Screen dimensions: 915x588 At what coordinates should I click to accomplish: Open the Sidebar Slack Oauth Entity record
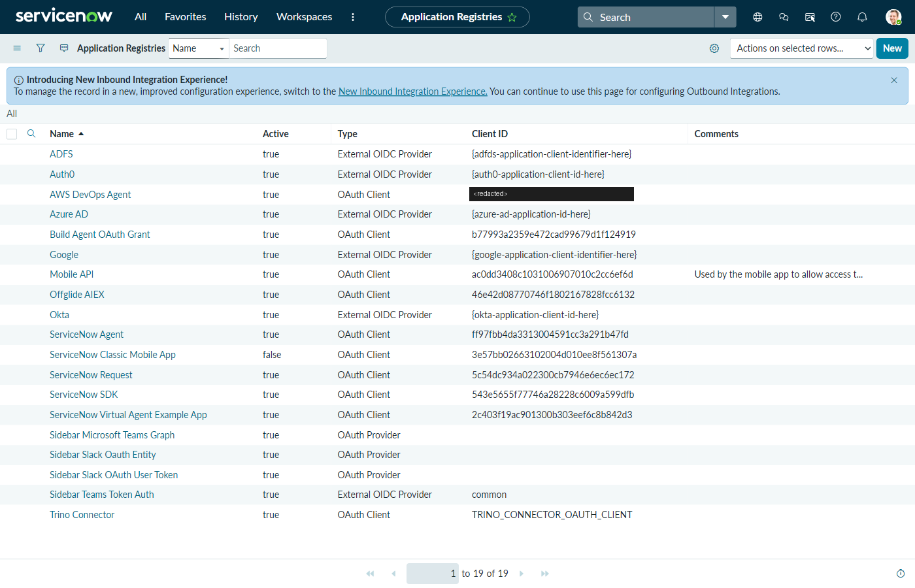tap(103, 455)
